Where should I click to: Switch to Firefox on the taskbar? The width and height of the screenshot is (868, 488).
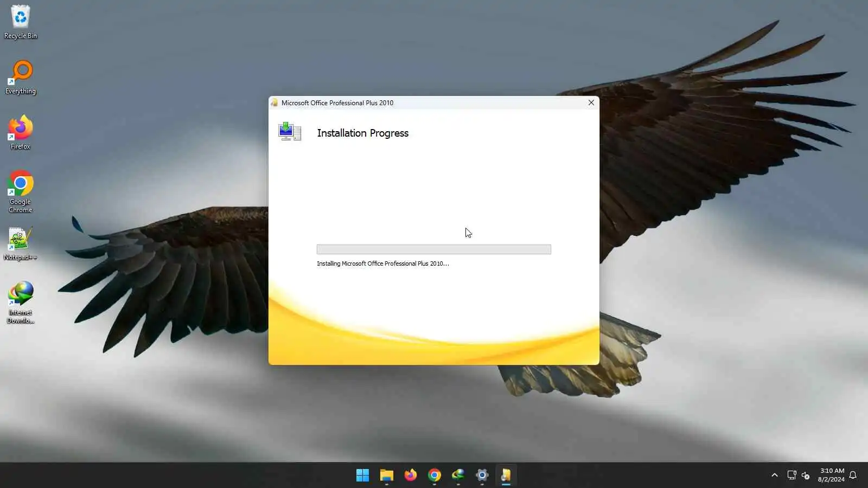pyautogui.click(x=411, y=476)
